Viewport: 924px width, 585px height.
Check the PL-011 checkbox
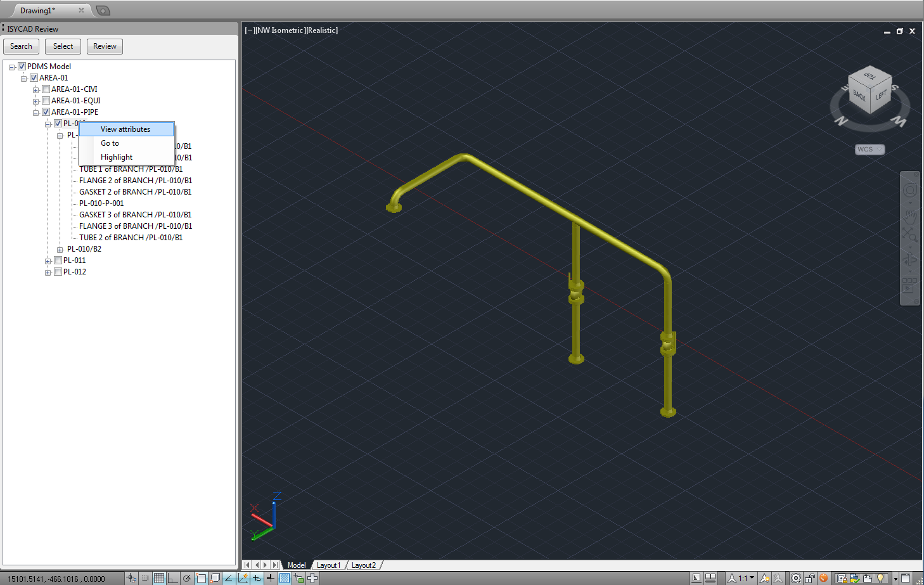(58, 260)
